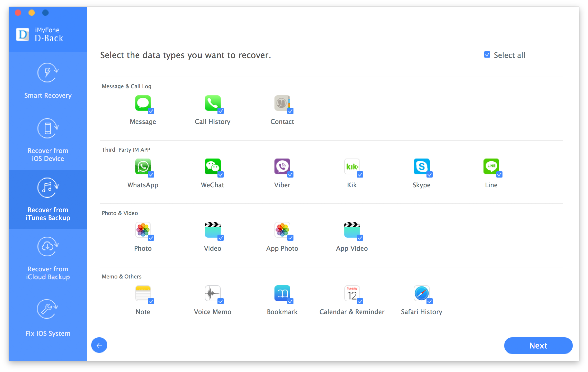Toggle the Note icon's checkmark badge
Image resolution: width=588 pixels, height=372 pixels.
[x=151, y=301]
